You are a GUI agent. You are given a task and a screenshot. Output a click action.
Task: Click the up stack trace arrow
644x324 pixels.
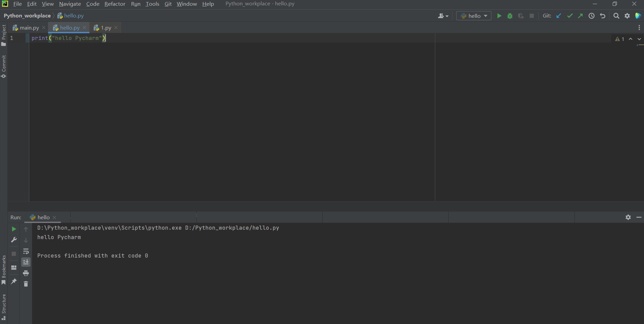point(26,229)
